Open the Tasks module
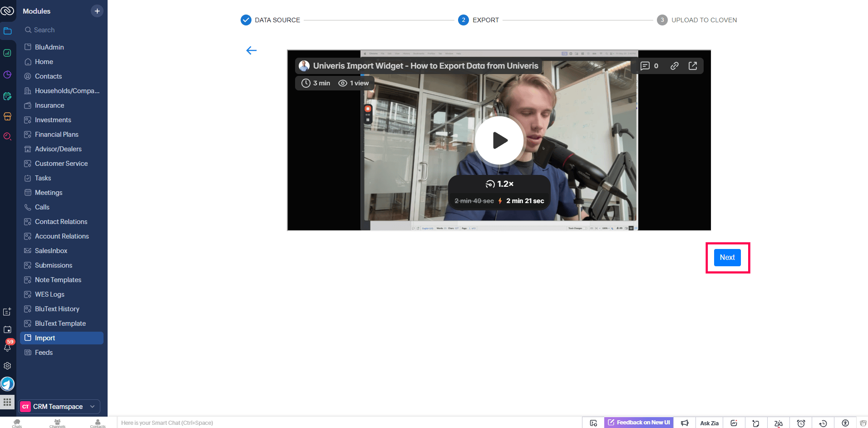The width and height of the screenshot is (868, 428). [x=62, y=178]
